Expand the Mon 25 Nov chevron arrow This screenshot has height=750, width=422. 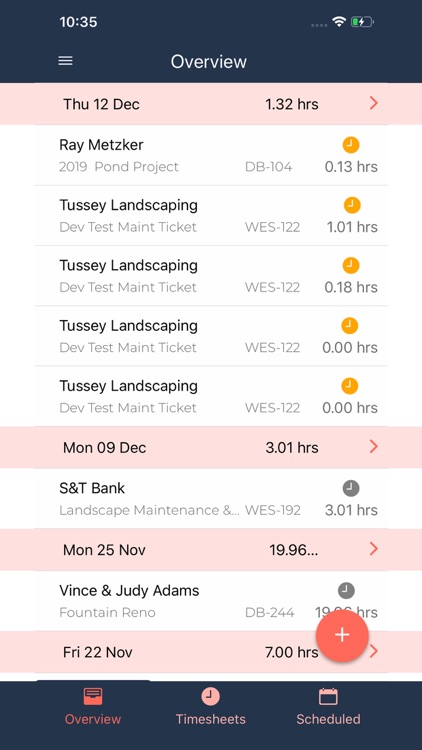click(374, 549)
